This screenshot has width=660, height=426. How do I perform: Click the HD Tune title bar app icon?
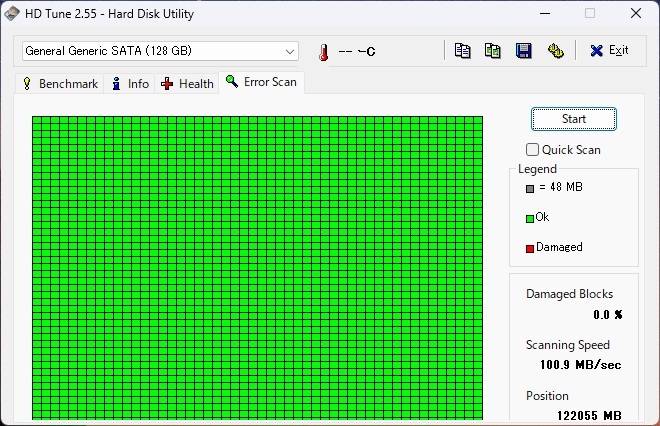(12, 13)
